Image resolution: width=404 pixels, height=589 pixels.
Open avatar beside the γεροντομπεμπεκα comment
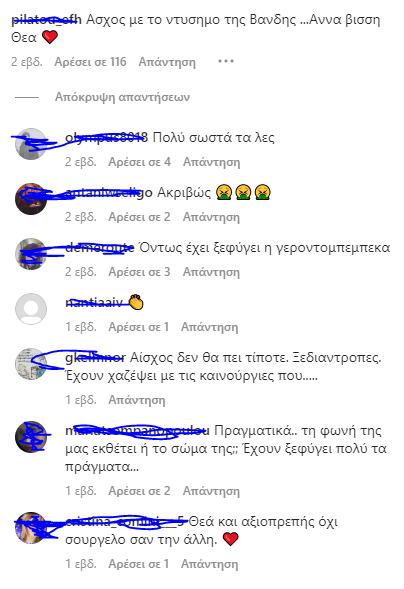[31, 254]
